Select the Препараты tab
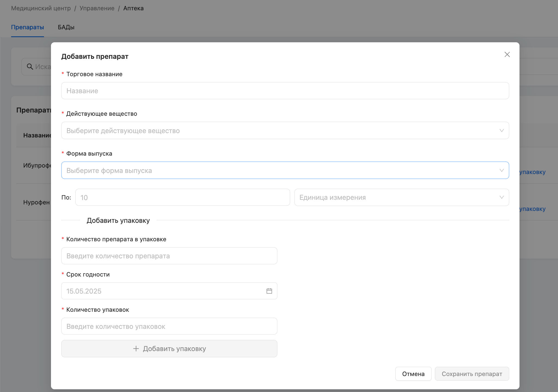The width and height of the screenshot is (558, 392). (x=27, y=27)
